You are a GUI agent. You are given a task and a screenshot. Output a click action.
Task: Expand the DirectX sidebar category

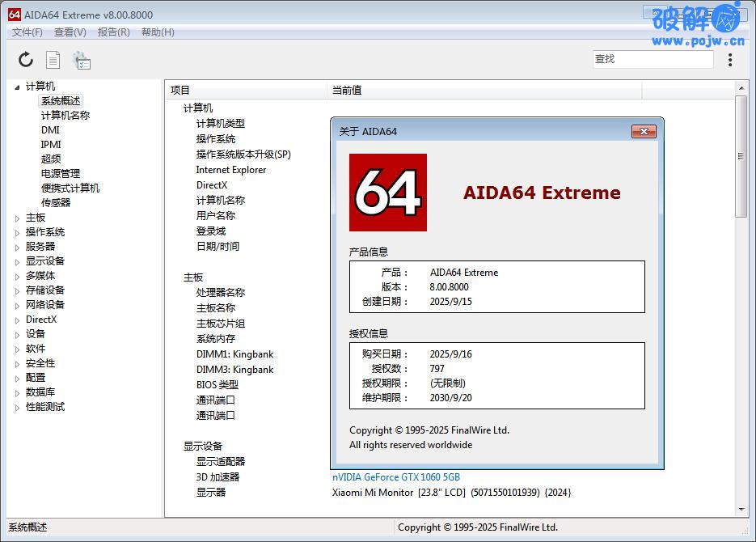[x=18, y=319]
